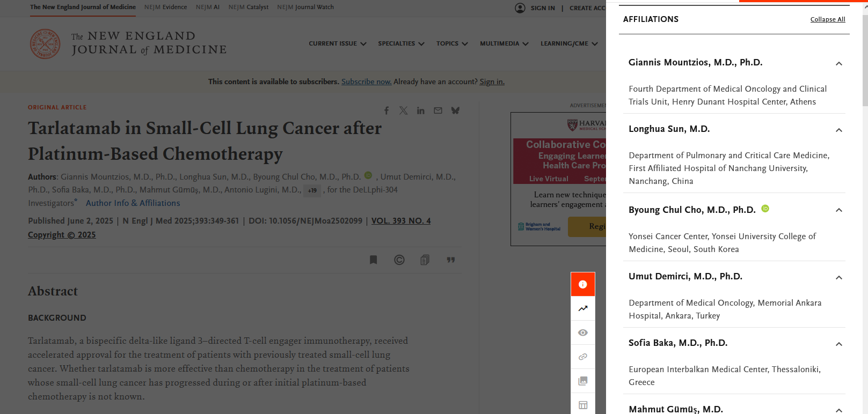Viewport: 868px width, 414px height.
Task: Open citation quote icon
Action: [x=450, y=260]
